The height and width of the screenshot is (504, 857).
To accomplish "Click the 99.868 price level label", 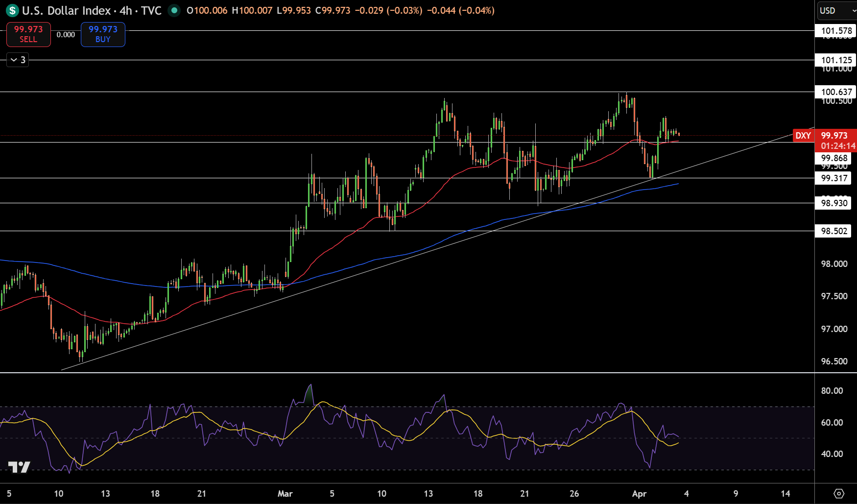I will click(833, 158).
